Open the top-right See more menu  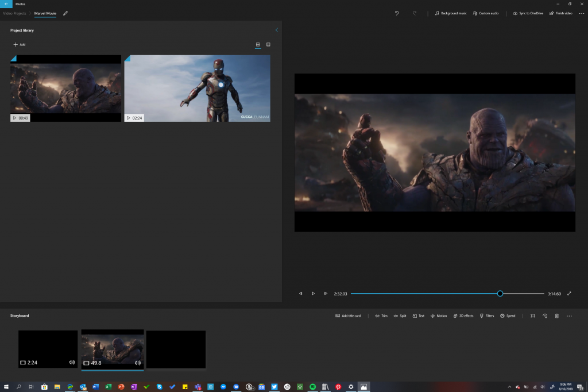click(x=581, y=13)
